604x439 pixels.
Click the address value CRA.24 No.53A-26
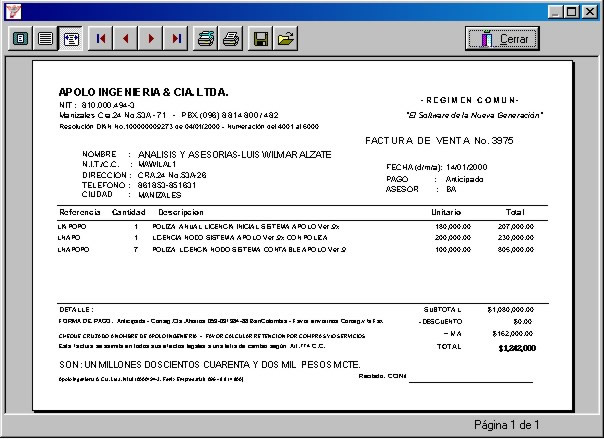172,175
